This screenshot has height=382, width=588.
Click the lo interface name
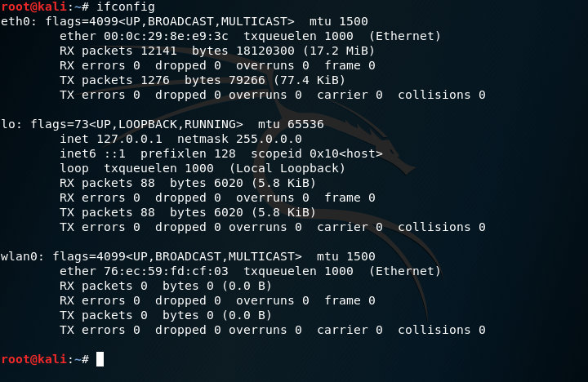(x=9, y=124)
